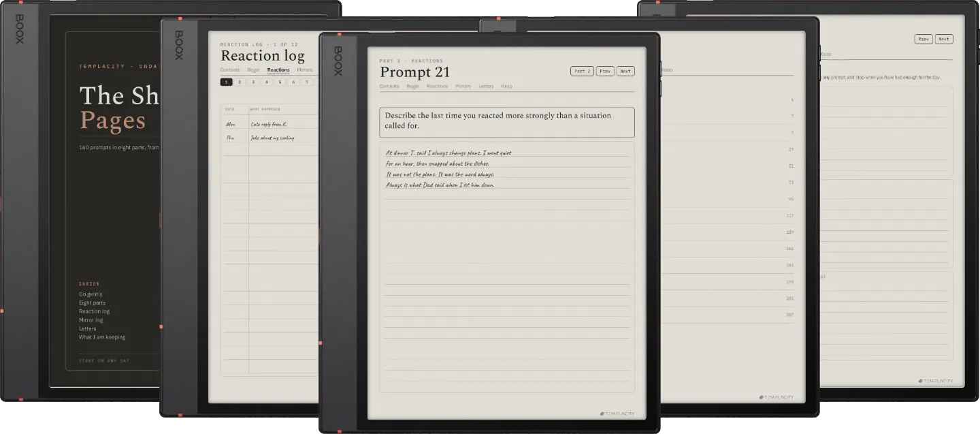
Task: Tap Next on the Prompt 21 page
Action: click(625, 71)
